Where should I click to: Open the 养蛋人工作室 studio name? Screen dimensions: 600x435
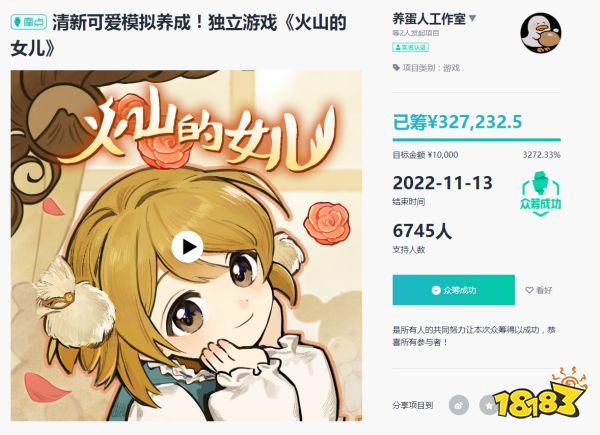pyautogui.click(x=429, y=18)
